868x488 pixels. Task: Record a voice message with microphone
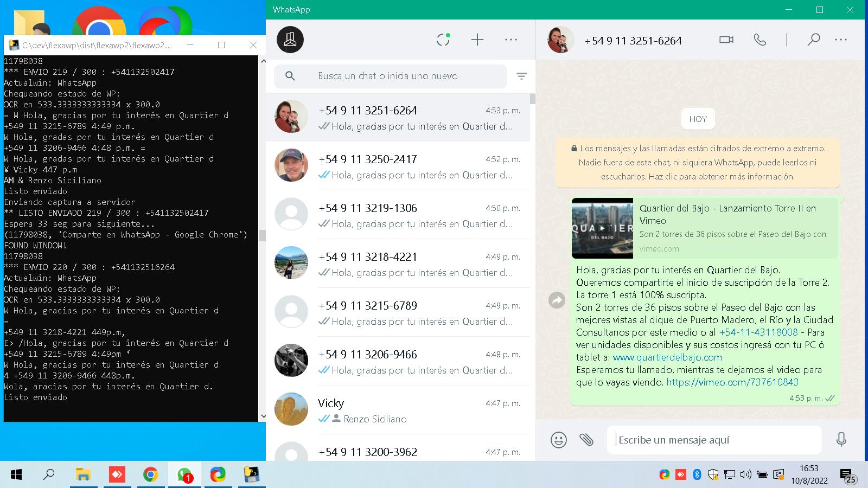(x=841, y=440)
